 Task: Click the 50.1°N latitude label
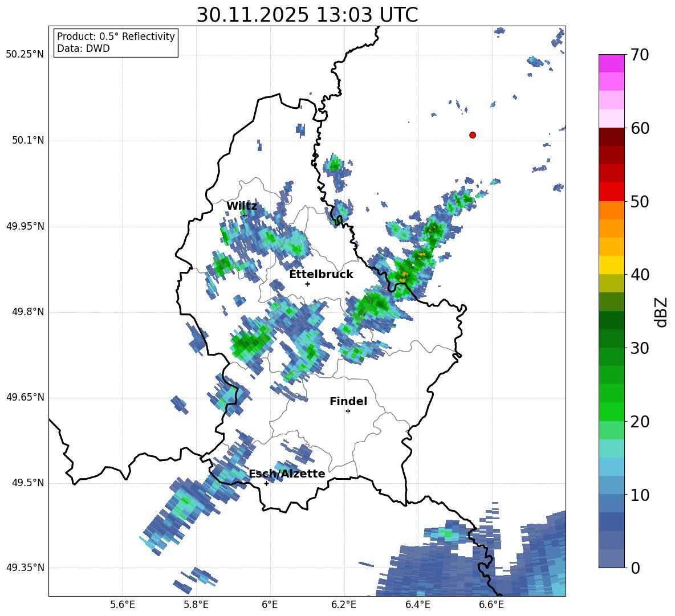(x=28, y=141)
